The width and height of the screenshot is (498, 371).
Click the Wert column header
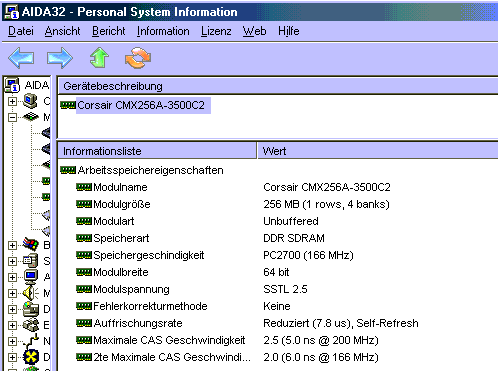point(378,151)
